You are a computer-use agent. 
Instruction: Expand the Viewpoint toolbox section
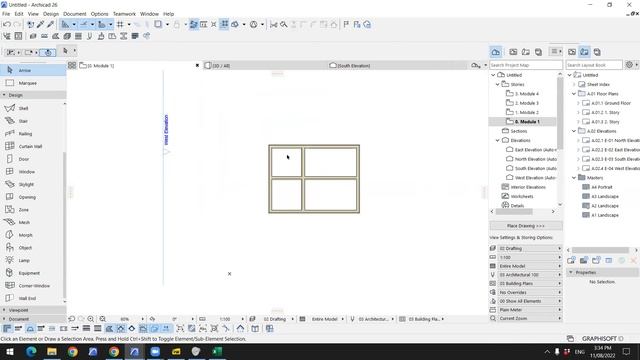[4, 310]
